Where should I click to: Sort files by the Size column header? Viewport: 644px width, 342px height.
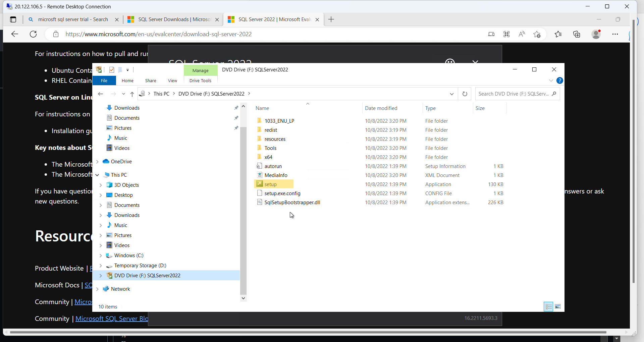point(480,108)
